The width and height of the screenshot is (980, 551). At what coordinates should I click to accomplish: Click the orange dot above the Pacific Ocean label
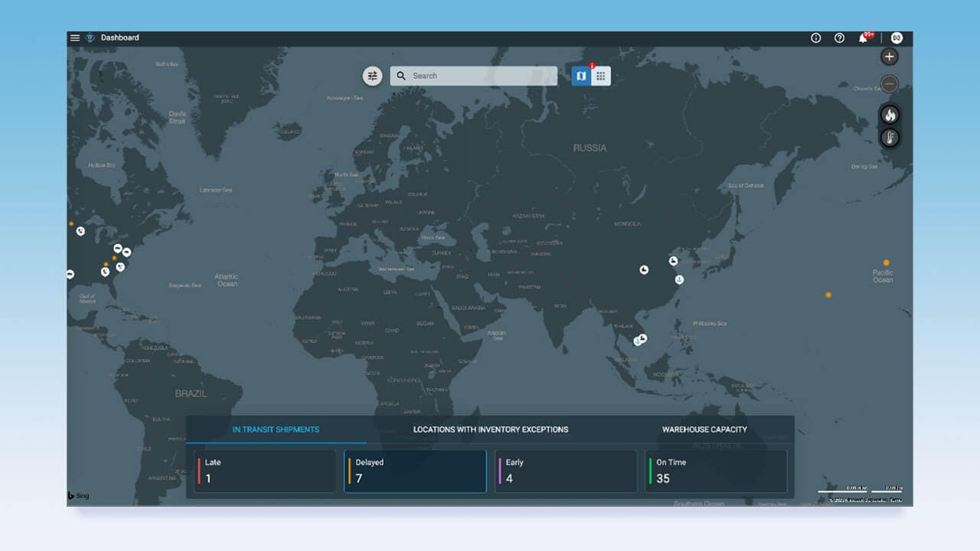(886, 262)
